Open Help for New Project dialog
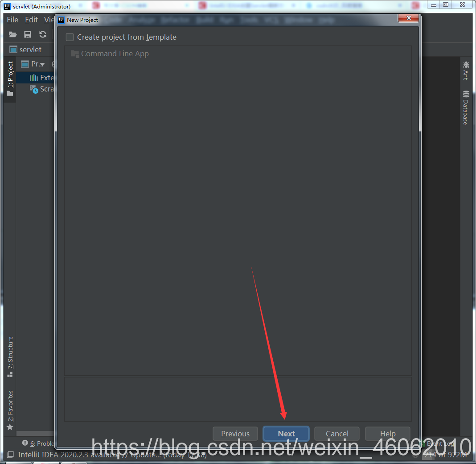Viewport: 476px width, 464px height. click(x=388, y=434)
